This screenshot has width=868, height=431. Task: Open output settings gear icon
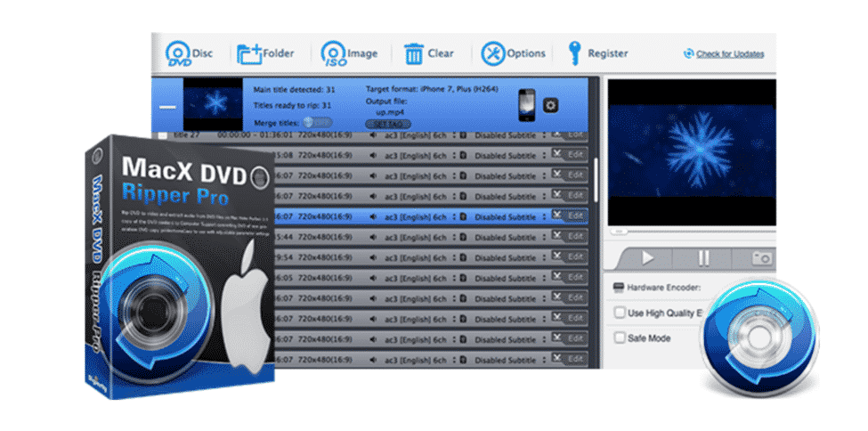[x=550, y=105]
